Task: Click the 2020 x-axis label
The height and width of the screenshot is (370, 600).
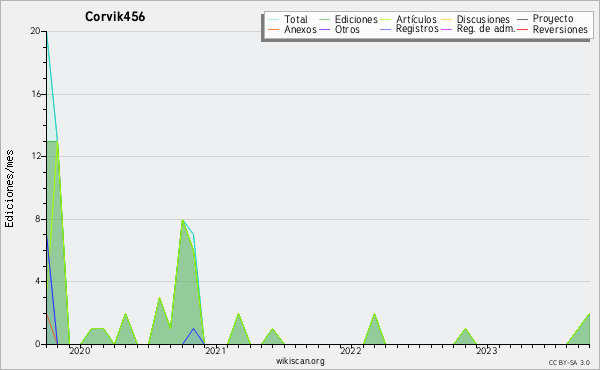Action: 80,351
